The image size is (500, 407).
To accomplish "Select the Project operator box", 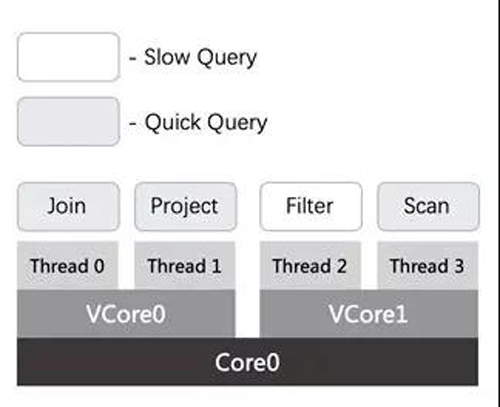I will pyautogui.click(x=186, y=207).
